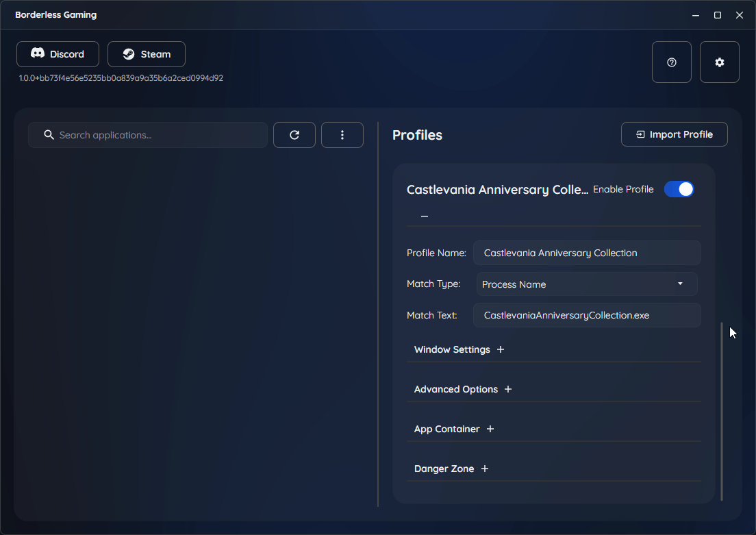Screen dimensions: 756x535
Task: Open the three-dot more options menu
Action: [x=342, y=135]
